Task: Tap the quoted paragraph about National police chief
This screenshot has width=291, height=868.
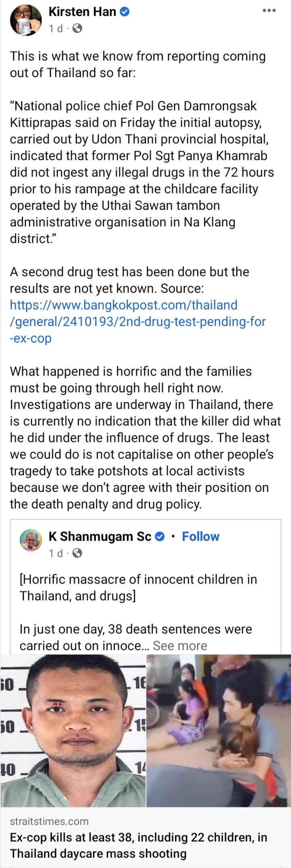Action: [x=142, y=172]
